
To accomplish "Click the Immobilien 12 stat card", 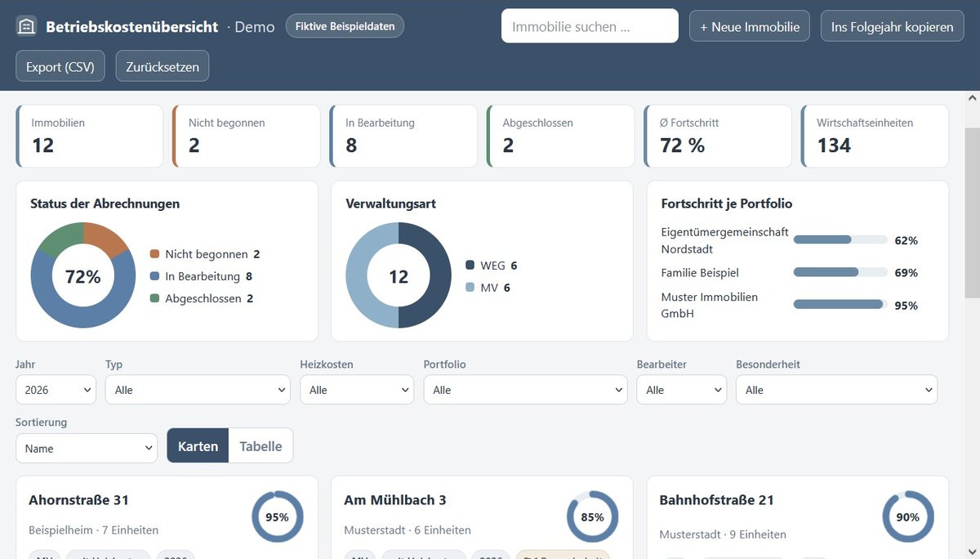I will [90, 136].
